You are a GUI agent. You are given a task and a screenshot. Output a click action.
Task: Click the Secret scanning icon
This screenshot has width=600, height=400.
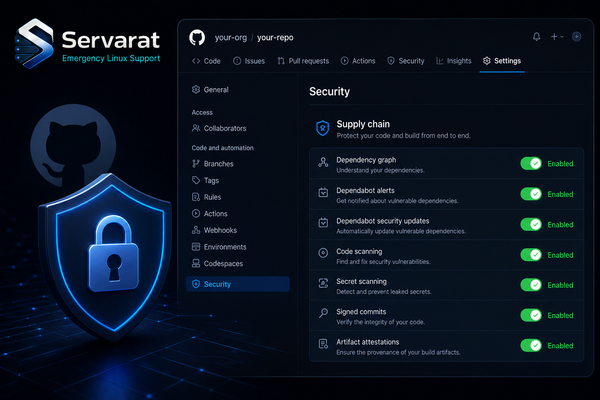[x=323, y=283]
